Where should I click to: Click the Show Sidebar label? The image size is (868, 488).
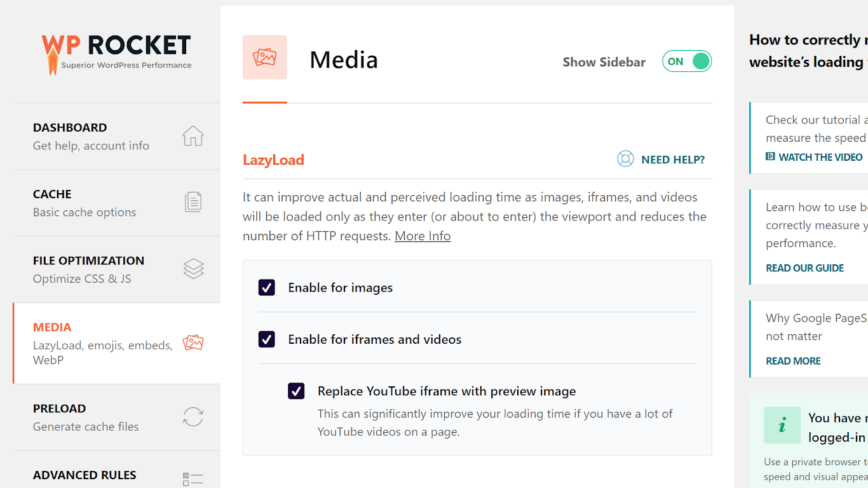pyautogui.click(x=604, y=62)
